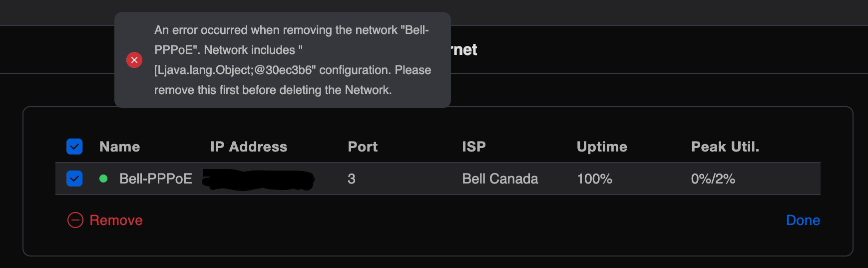The width and height of the screenshot is (868, 268).
Task: Click the IP Address column header
Action: (248, 146)
